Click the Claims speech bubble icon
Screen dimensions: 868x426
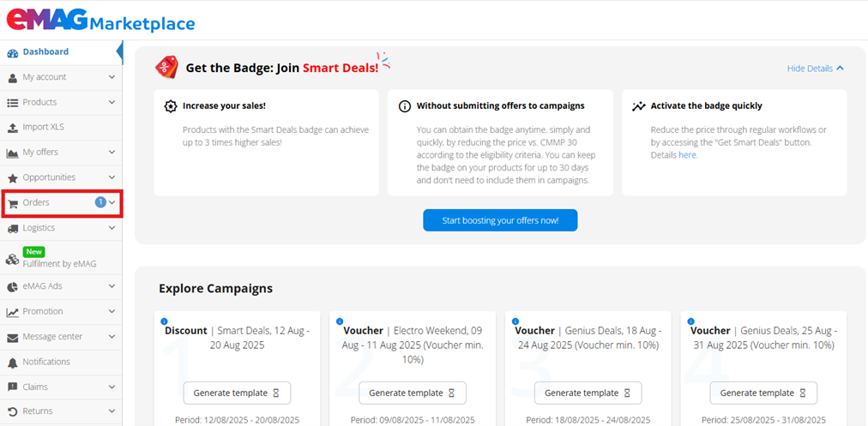point(13,387)
